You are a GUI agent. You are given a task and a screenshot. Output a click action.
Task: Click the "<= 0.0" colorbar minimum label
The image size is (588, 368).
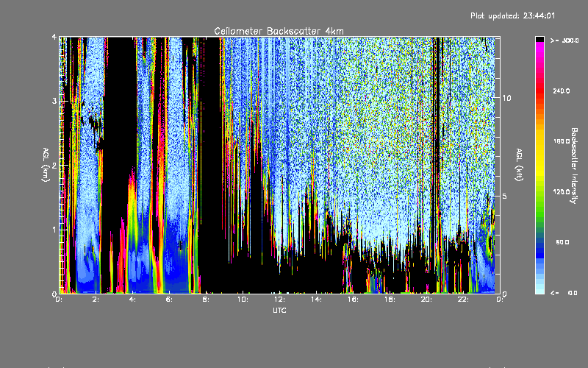click(564, 292)
